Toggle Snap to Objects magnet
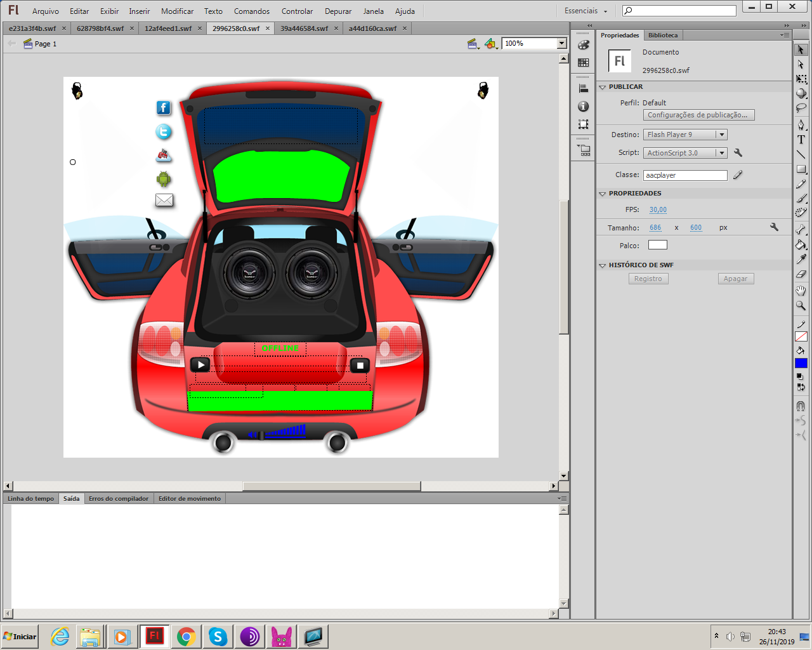 (x=801, y=406)
